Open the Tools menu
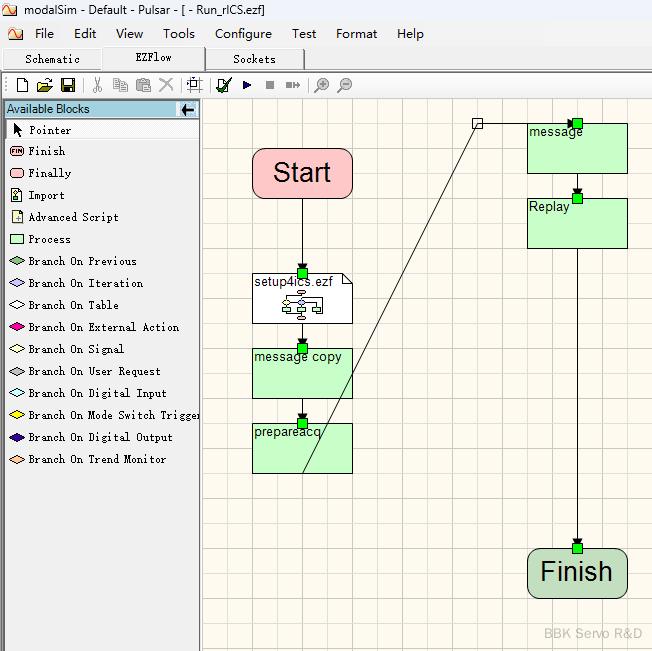The height and width of the screenshot is (651, 652). click(179, 33)
